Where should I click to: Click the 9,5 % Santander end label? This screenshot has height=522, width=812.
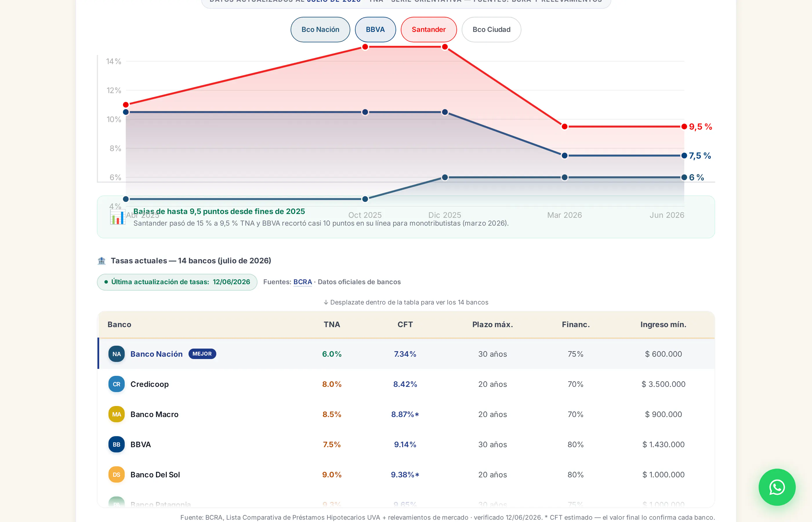tap(701, 127)
